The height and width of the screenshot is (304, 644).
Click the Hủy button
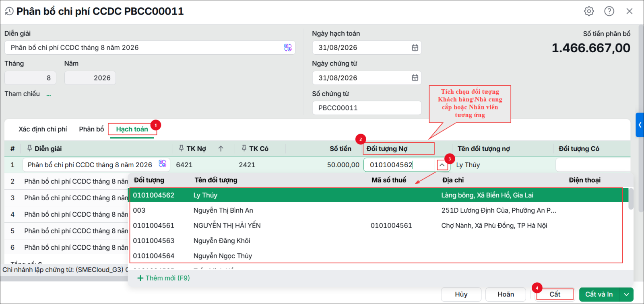tap(461, 294)
